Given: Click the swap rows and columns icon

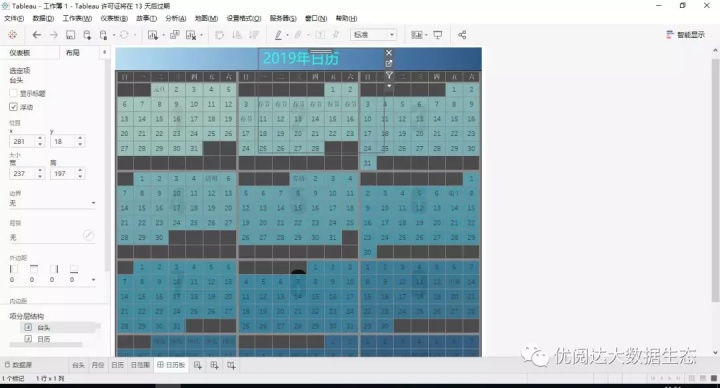Looking at the screenshot, I should coord(219,35).
